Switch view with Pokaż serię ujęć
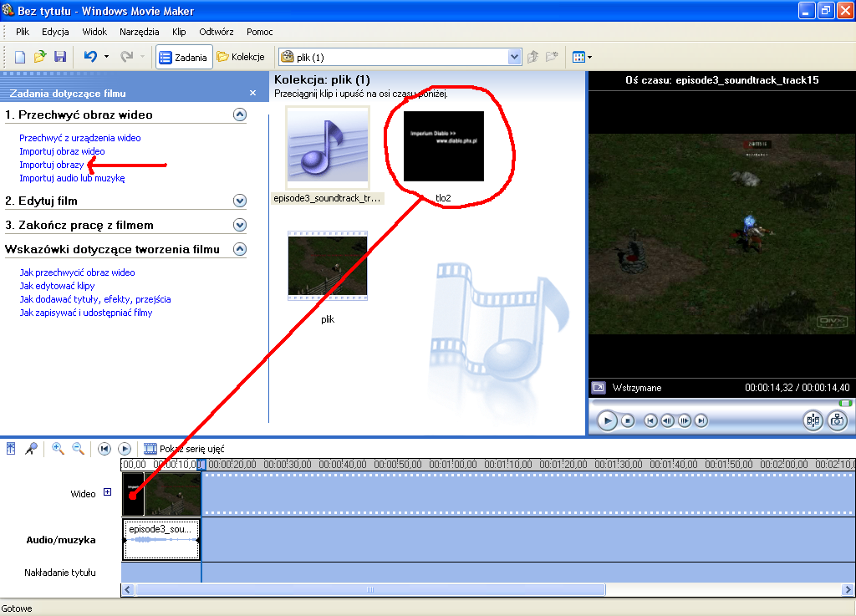Viewport: 856px width, 616px height. pos(182,449)
